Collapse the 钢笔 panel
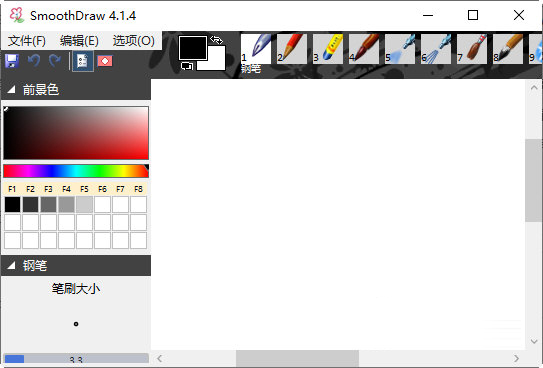The height and width of the screenshot is (368, 543). click(x=11, y=266)
